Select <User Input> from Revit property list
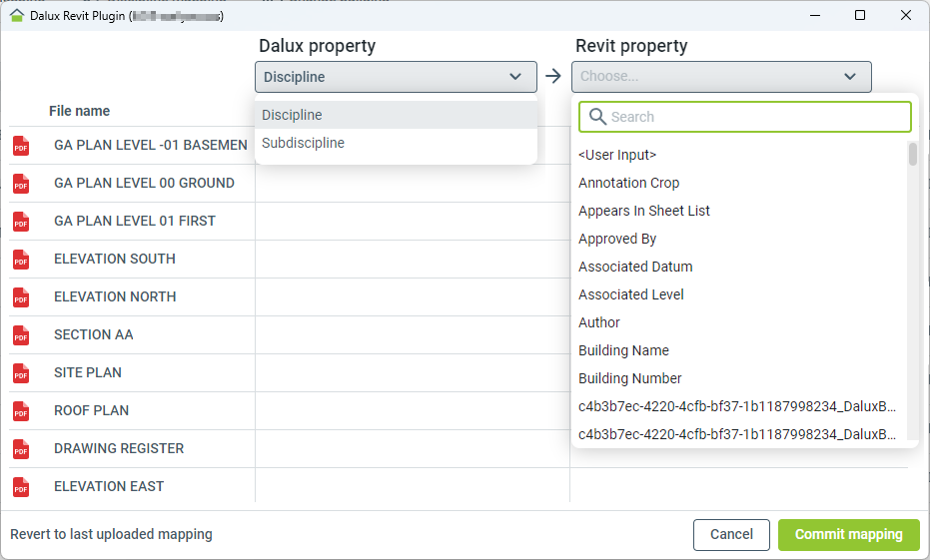Screen dimensions: 930x560 click(617, 156)
